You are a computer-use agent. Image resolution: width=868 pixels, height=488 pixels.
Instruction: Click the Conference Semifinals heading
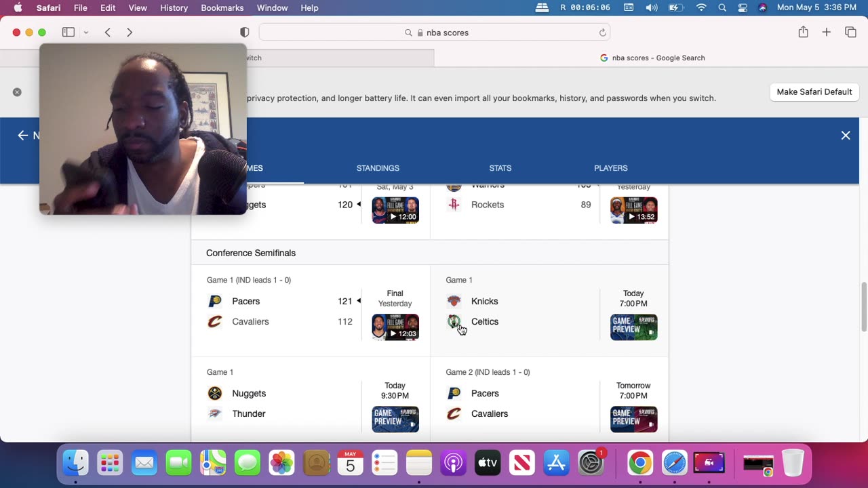click(251, 253)
